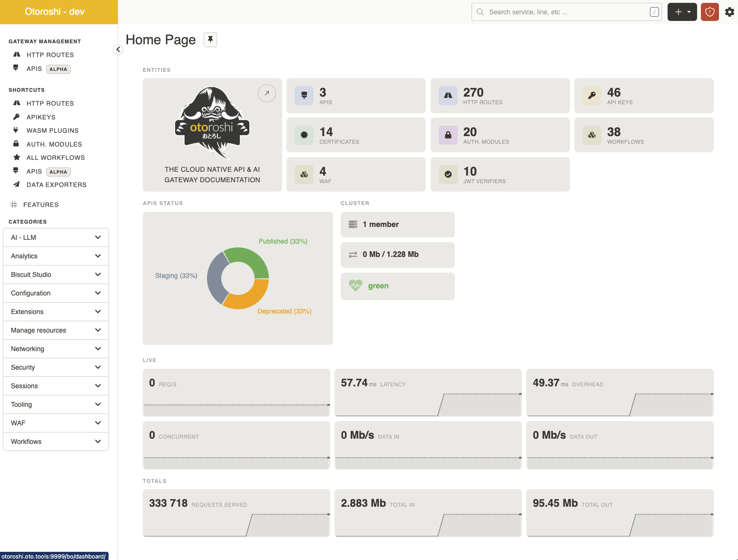Expand the Biscuit Studio category

(x=56, y=275)
